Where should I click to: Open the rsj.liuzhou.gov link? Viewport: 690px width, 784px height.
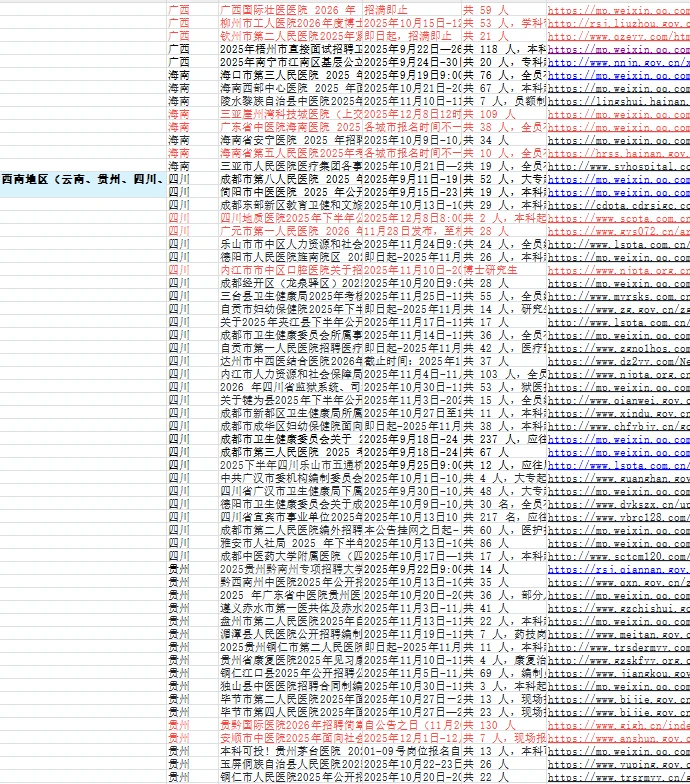618,23
